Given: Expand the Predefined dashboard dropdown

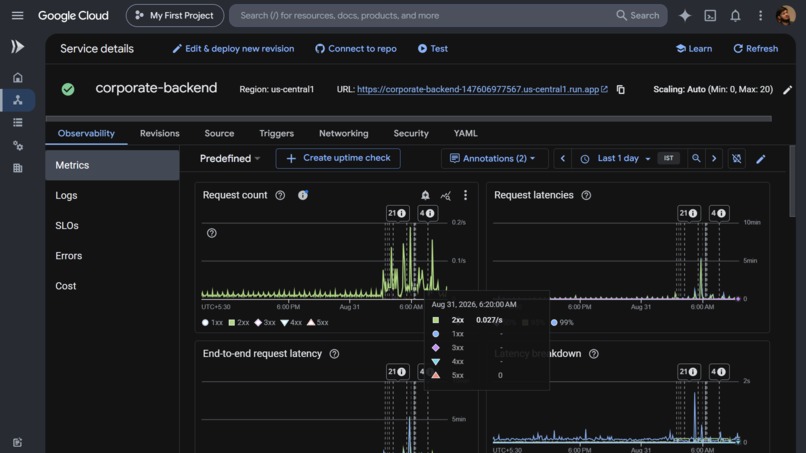Looking at the screenshot, I should pyautogui.click(x=230, y=158).
